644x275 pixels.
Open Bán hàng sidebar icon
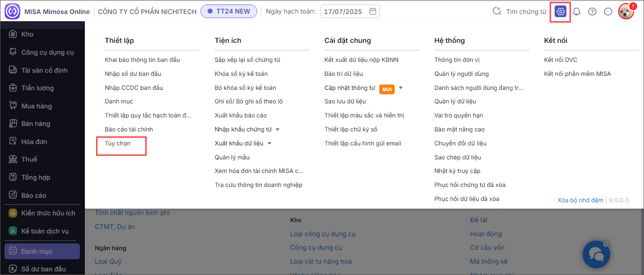[x=13, y=123]
